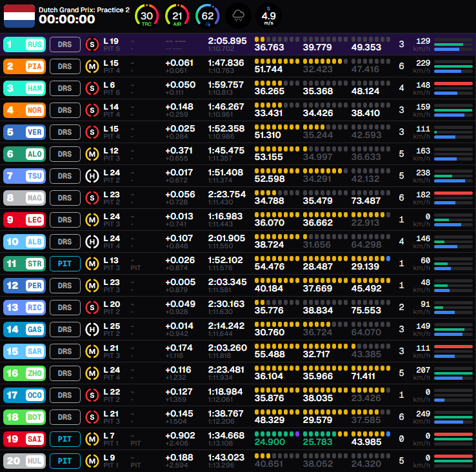
Task: Click soft tyre icon in MAG row
Action: 92,198
